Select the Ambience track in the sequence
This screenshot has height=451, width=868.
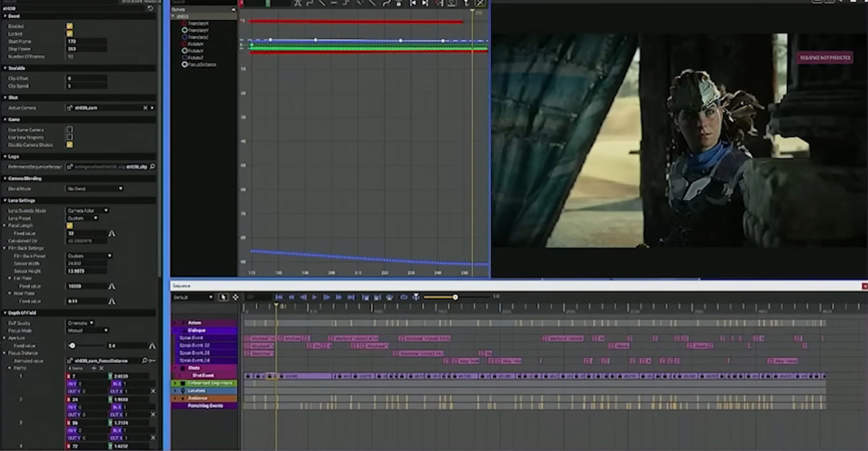pyautogui.click(x=197, y=398)
